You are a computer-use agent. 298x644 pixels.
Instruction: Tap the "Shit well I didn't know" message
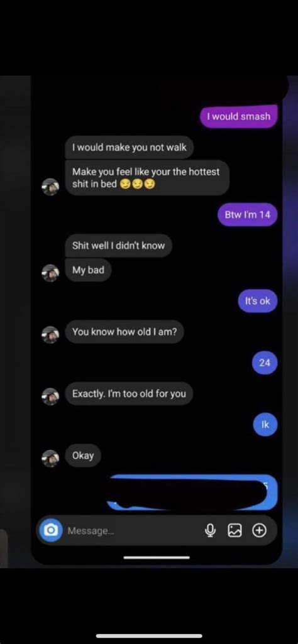(x=118, y=246)
